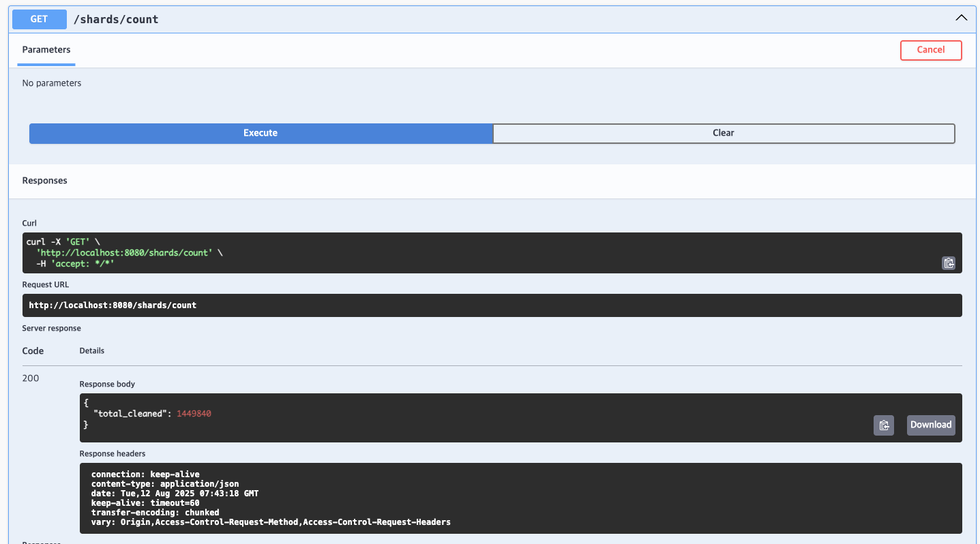
Task: Click the Execute button
Action: pos(261,133)
